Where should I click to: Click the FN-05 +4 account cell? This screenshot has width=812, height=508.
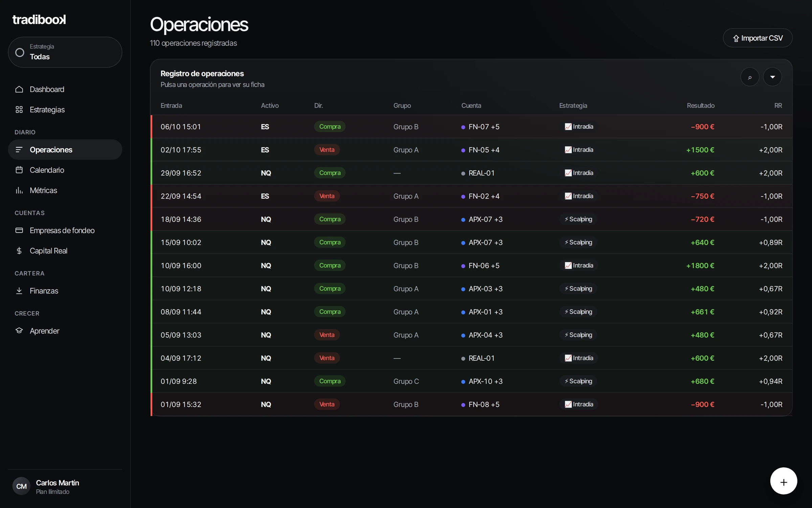pos(480,150)
